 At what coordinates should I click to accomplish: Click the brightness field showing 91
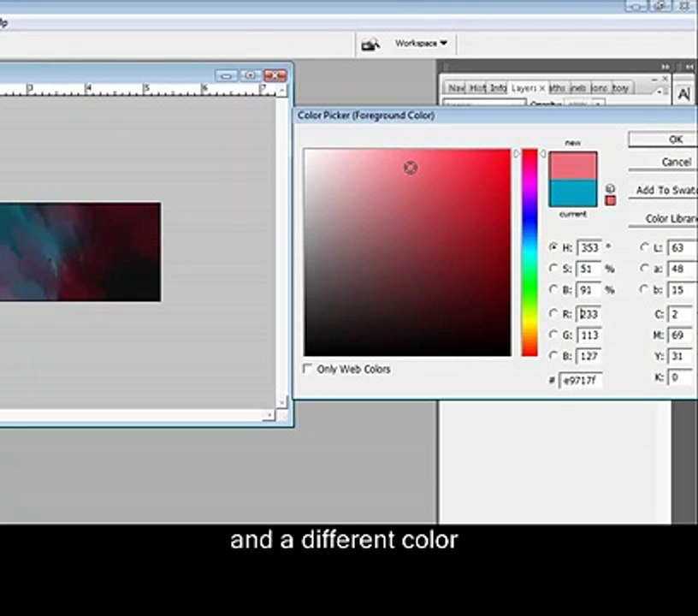[589, 290]
